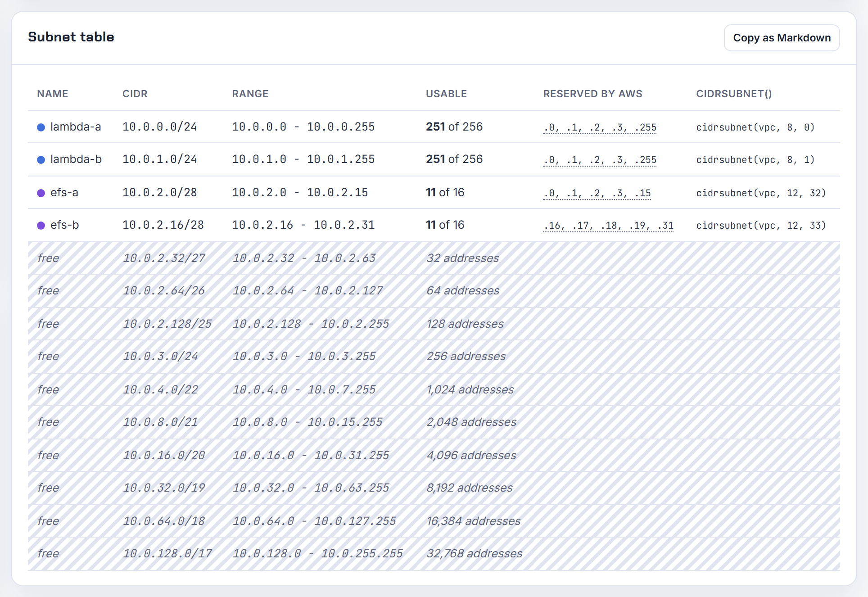Click CIDR cell 10.0.2.0/28
Image resolution: width=868 pixels, height=597 pixels.
(x=160, y=193)
